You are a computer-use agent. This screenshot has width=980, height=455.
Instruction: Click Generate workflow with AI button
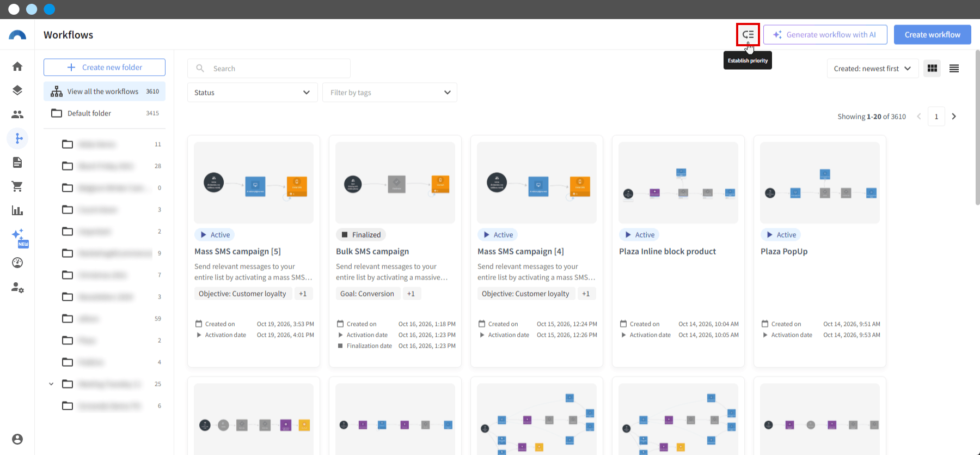[x=825, y=35]
